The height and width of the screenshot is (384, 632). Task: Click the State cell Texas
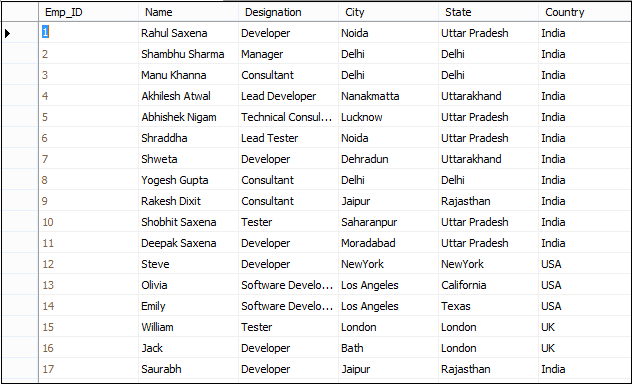pos(488,306)
